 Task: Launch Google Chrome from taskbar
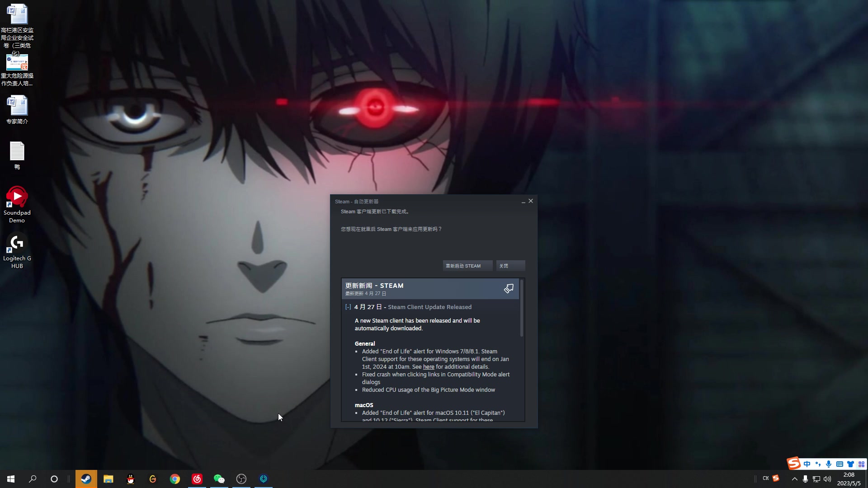(175, 479)
